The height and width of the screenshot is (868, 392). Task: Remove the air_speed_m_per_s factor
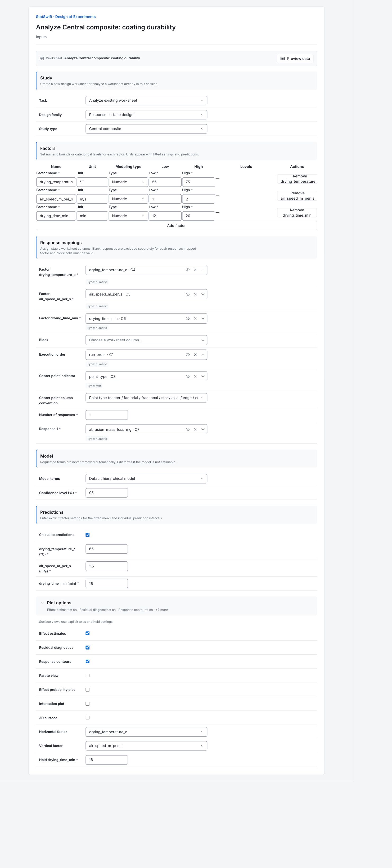[297, 196]
